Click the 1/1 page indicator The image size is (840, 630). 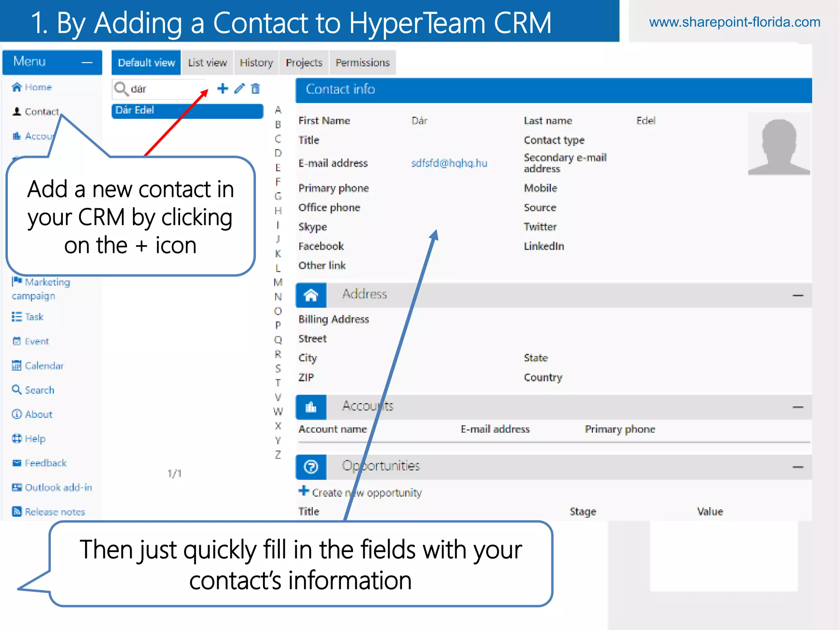174,473
